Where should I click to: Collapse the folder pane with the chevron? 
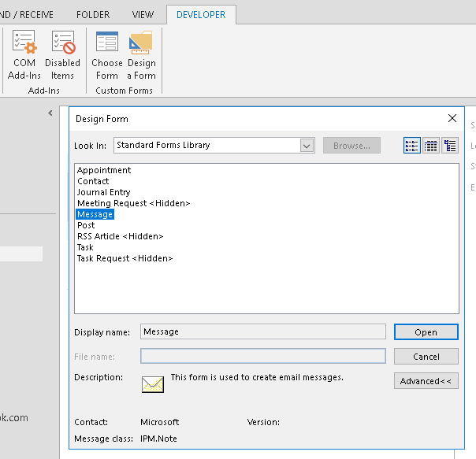pyautogui.click(x=50, y=113)
